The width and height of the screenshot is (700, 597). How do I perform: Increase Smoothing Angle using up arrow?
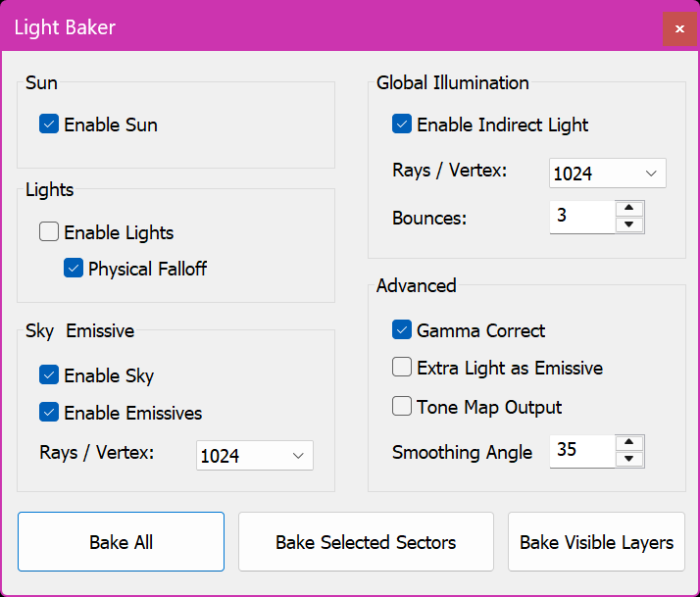pos(629,442)
